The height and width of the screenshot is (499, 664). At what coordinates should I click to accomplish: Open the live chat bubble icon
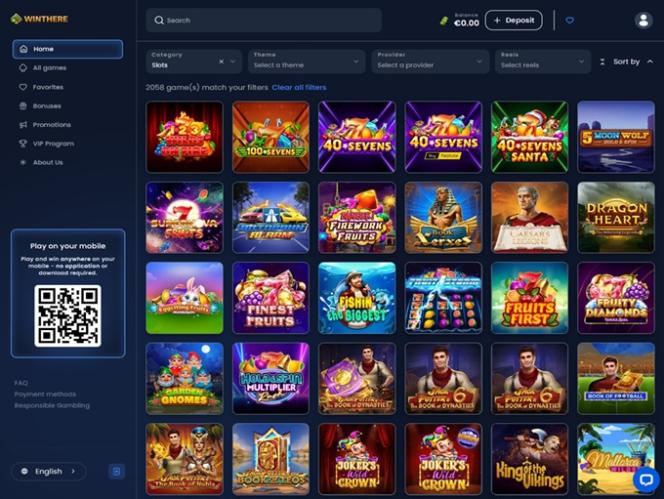[646, 480]
